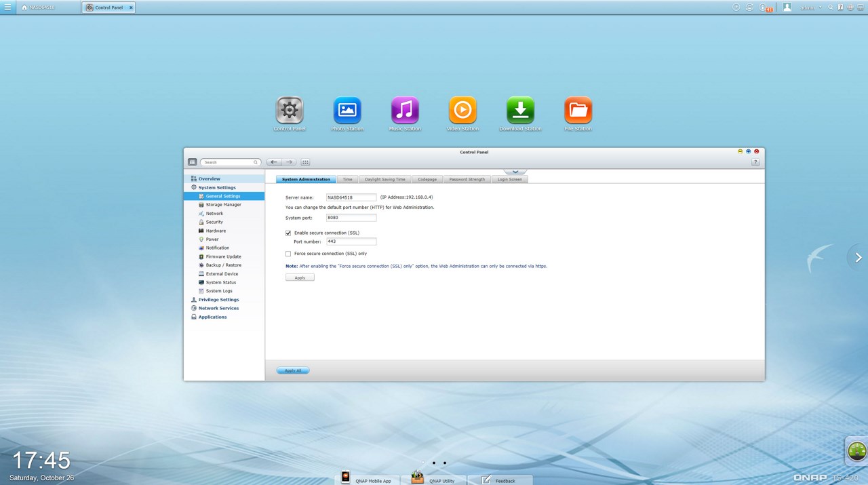Viewport: 868px width, 485px height.
Task: Open Backup / Restore in sidebar
Action: (x=224, y=265)
